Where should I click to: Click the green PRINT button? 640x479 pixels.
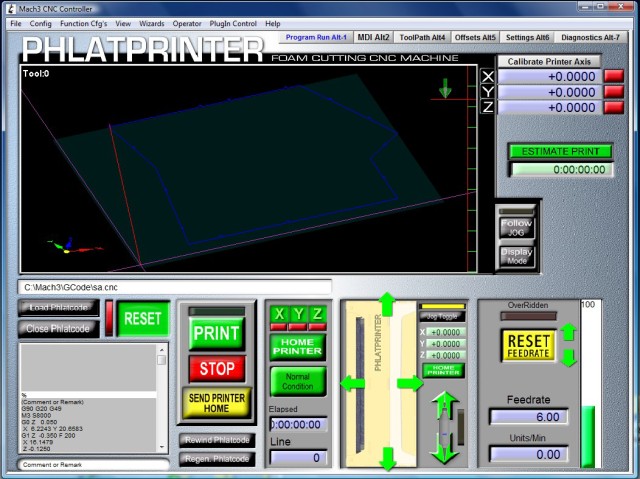pyautogui.click(x=216, y=333)
